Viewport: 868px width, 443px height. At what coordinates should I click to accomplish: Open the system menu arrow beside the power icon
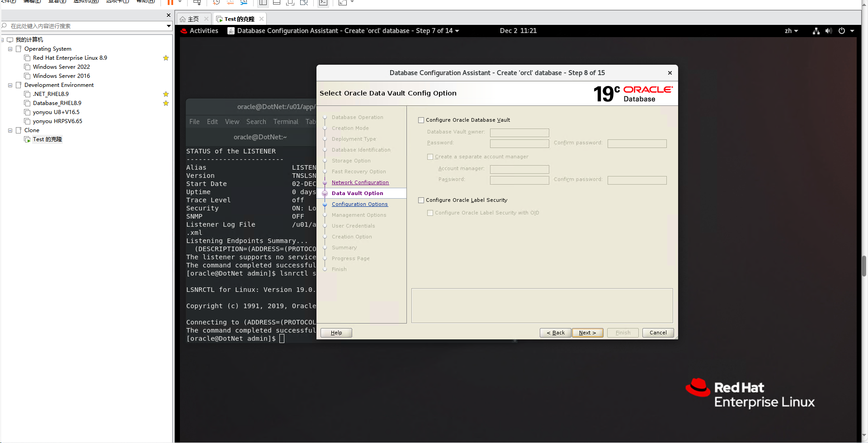(852, 31)
